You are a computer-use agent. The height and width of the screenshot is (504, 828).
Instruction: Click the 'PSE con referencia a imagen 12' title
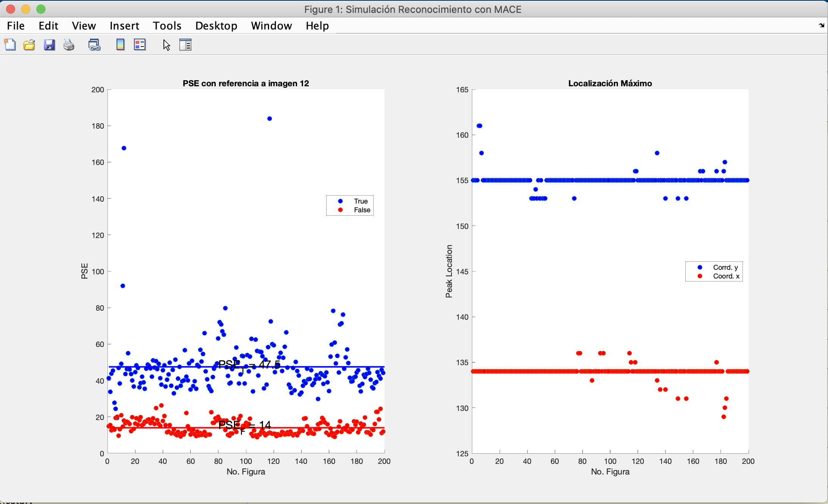(x=246, y=83)
